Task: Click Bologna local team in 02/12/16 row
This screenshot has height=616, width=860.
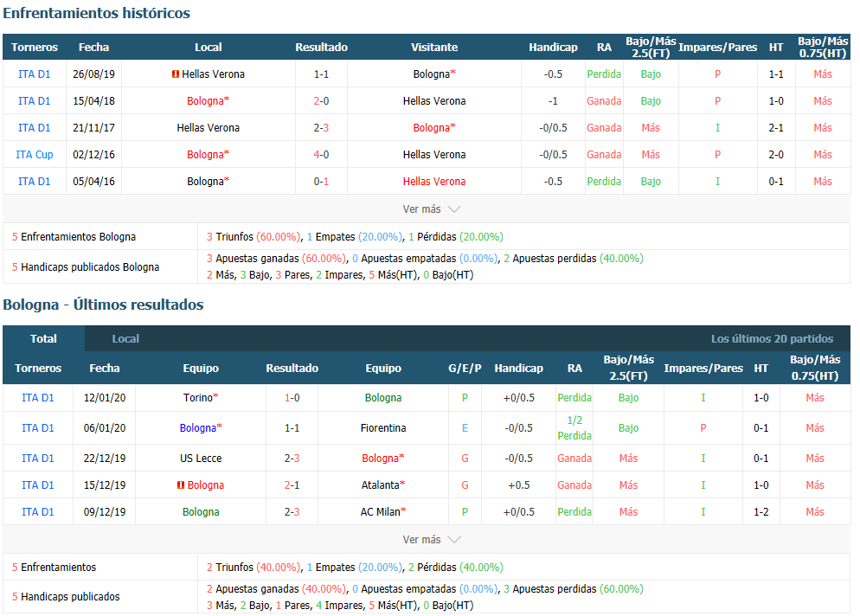Action: click(x=208, y=155)
